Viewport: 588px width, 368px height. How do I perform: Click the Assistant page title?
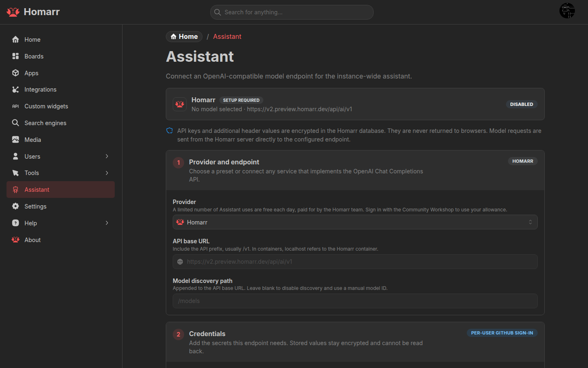click(x=200, y=56)
